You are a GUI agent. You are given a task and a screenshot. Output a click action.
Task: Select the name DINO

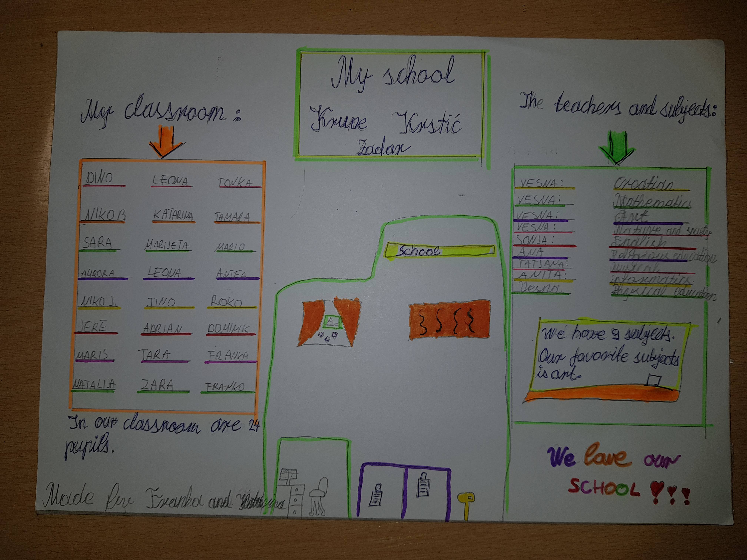[x=100, y=178]
